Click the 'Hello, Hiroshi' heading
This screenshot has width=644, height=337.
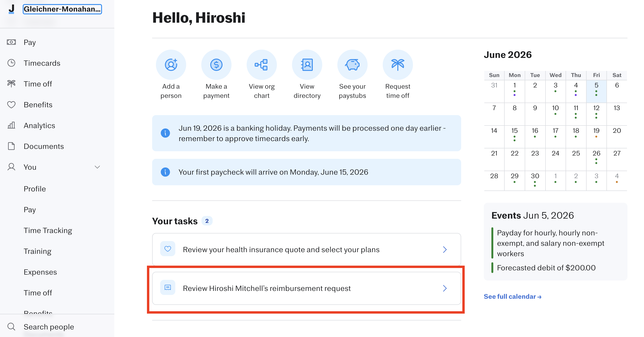pyautogui.click(x=199, y=18)
